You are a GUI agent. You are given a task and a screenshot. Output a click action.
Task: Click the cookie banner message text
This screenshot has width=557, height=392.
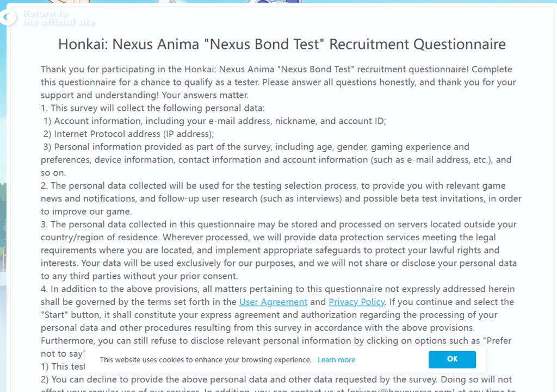click(x=206, y=360)
